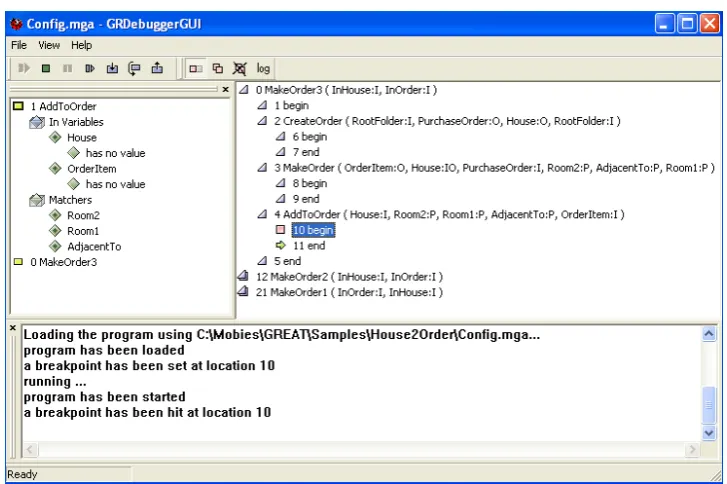Click triangle icon of 8 begin

tap(281, 183)
